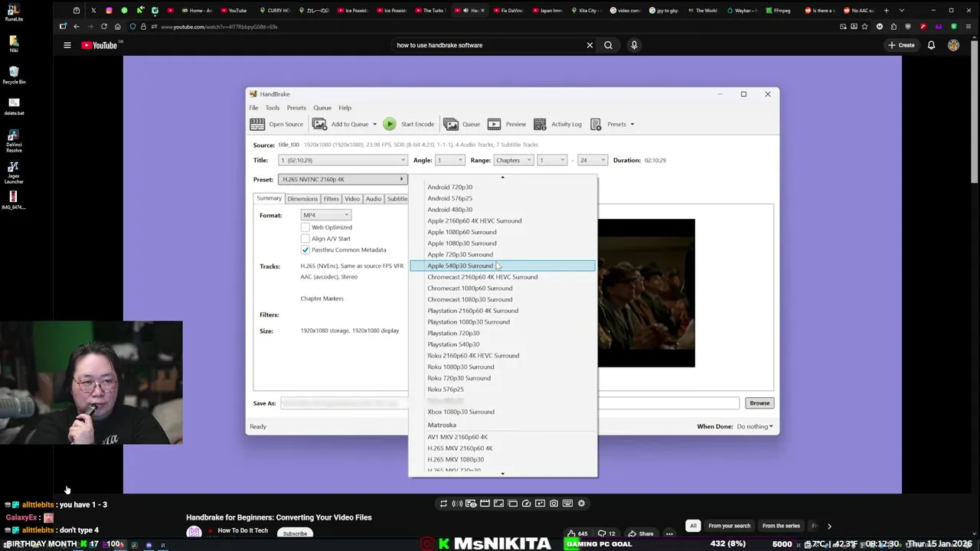Click the Presets toolbar document icon
This screenshot has height=551, width=980.
pos(596,124)
